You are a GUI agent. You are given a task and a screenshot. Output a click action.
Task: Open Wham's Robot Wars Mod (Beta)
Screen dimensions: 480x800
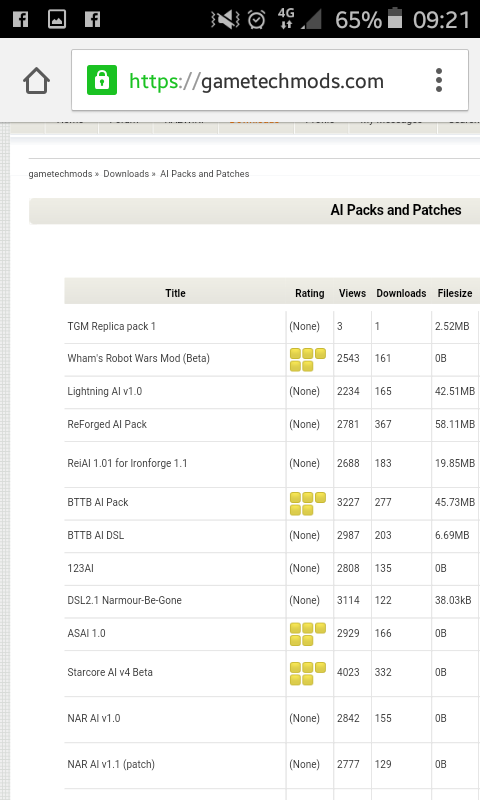[138, 358]
